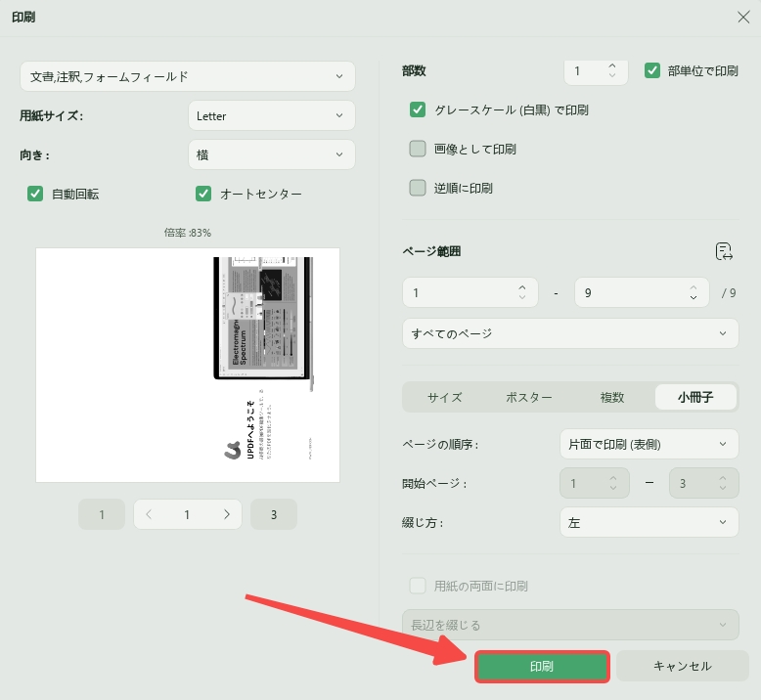Increase page range end value
Image resolution: width=761 pixels, height=700 pixels.
click(694, 287)
